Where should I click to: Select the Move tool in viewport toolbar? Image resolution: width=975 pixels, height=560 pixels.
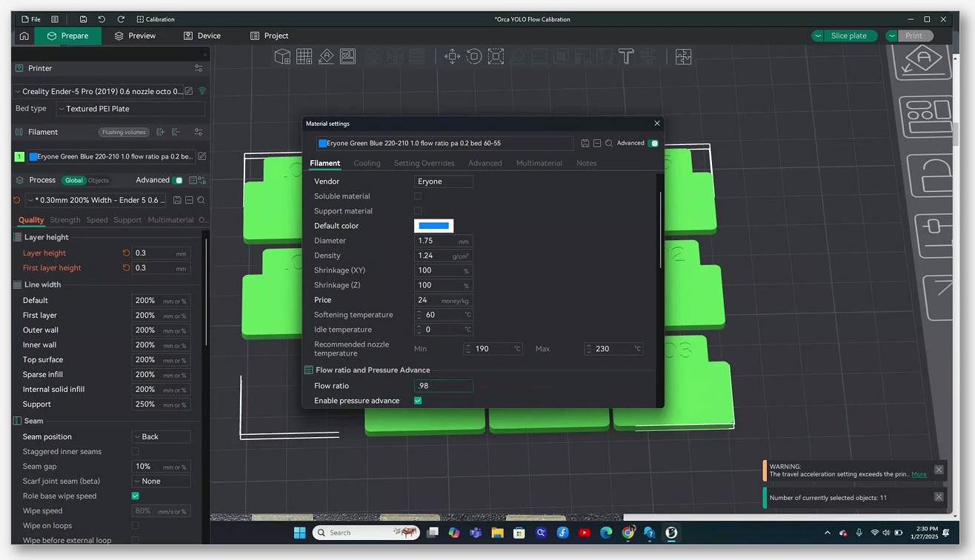pos(452,56)
